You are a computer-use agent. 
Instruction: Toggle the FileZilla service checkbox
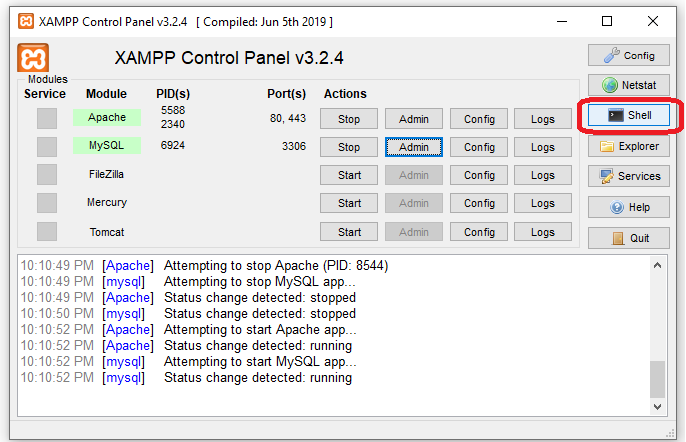point(47,175)
